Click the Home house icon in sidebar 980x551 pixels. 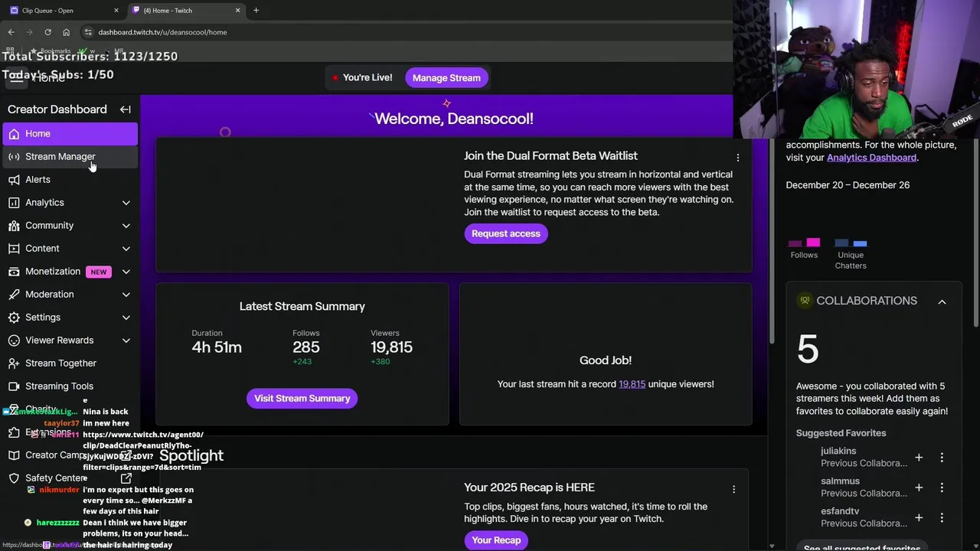point(14,134)
